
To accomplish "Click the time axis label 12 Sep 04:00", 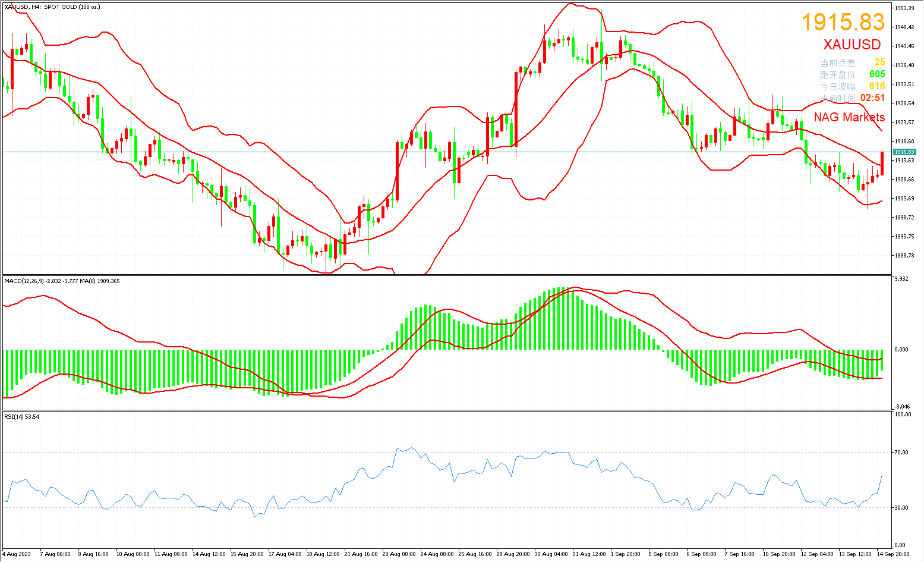I will click(818, 554).
